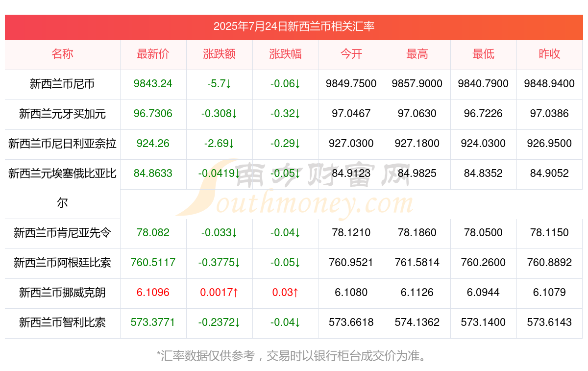Click lowest value 96.7226
Image resolution: width=588 pixels, height=371 pixels.
(483, 114)
